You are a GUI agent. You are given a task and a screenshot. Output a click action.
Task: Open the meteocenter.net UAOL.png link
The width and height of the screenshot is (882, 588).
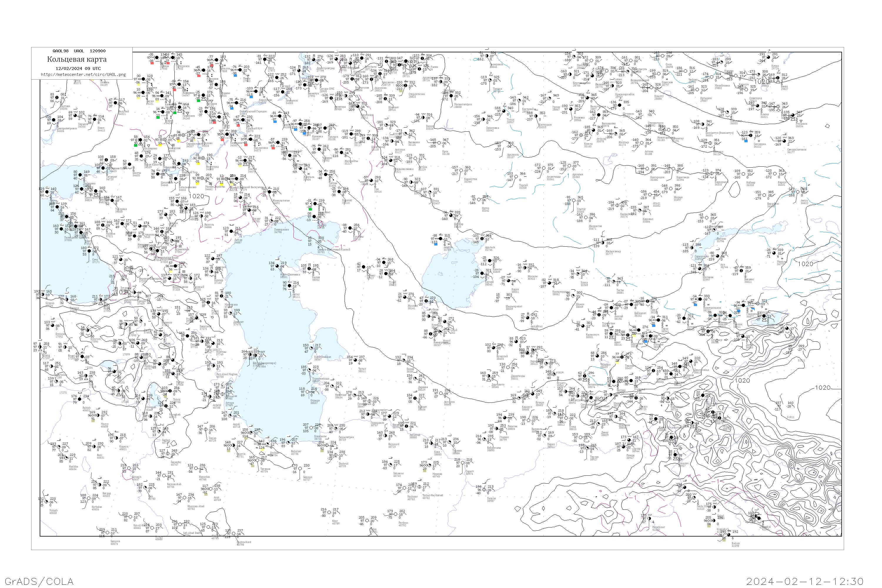[x=83, y=74]
